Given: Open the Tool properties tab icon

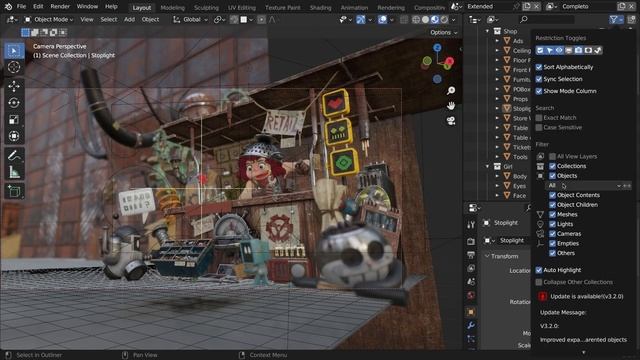Looking at the screenshot, I should (471, 224).
